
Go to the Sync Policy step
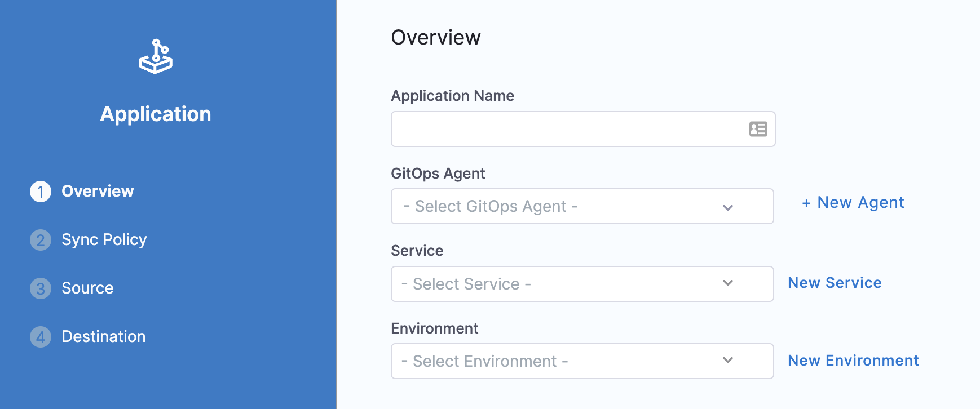coord(104,240)
